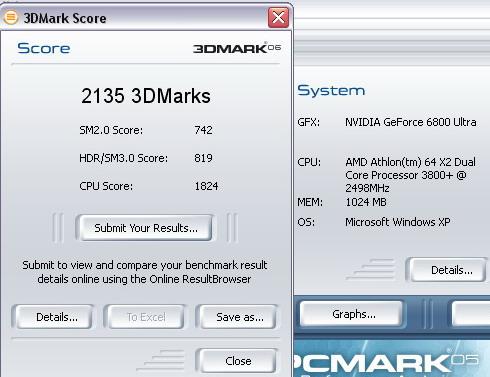Click the MEM label in System panel
The height and width of the screenshot is (377, 490).
click(310, 202)
